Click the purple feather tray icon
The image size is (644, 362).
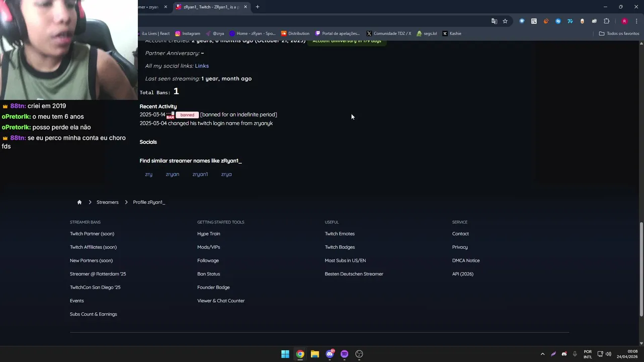point(553,354)
